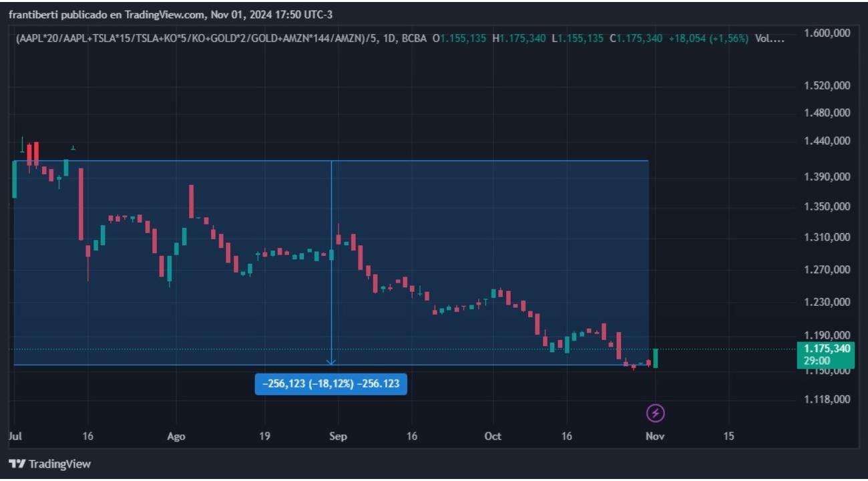Click the Ago label on time axis

click(176, 436)
